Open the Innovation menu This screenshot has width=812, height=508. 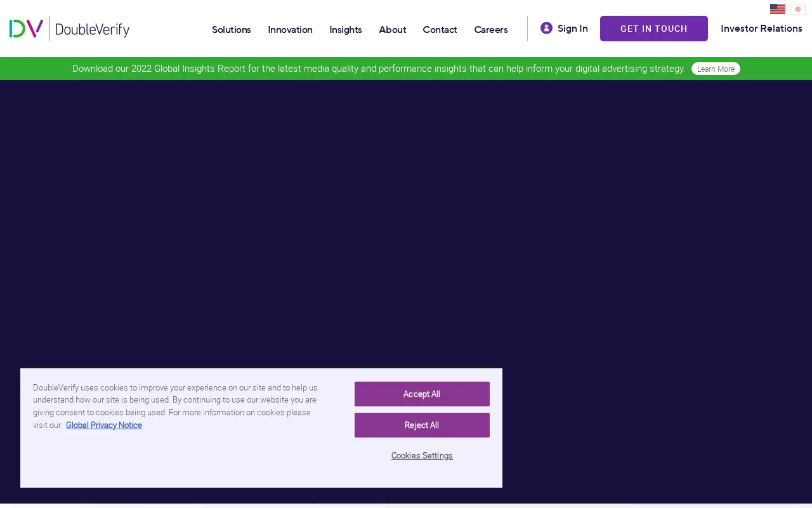point(290,30)
